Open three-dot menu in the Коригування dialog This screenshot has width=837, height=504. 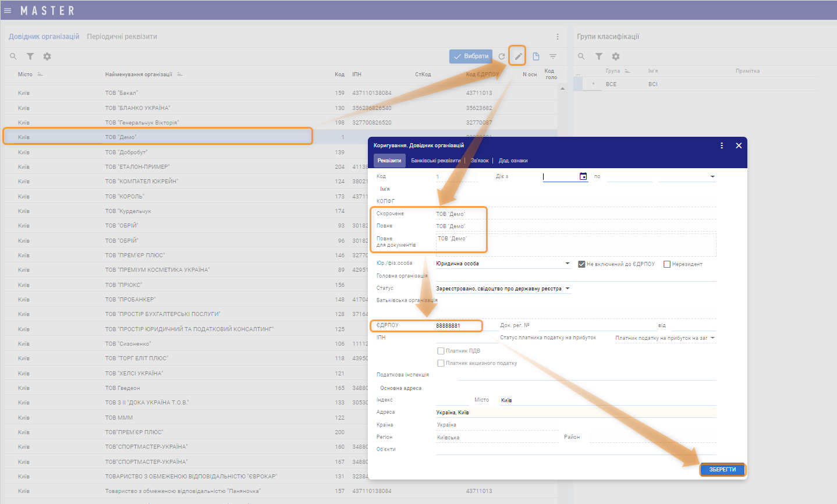click(x=722, y=145)
